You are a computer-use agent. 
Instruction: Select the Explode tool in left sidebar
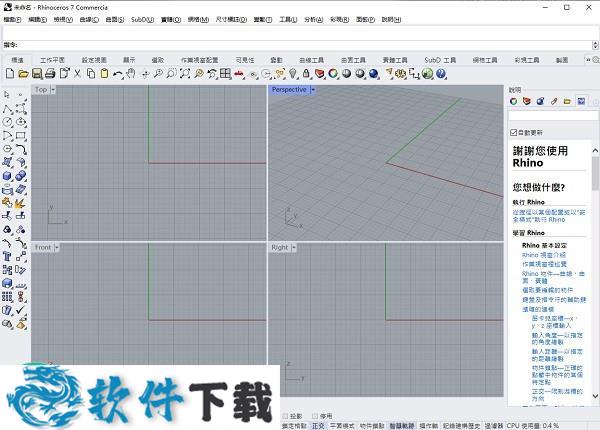click(21, 203)
